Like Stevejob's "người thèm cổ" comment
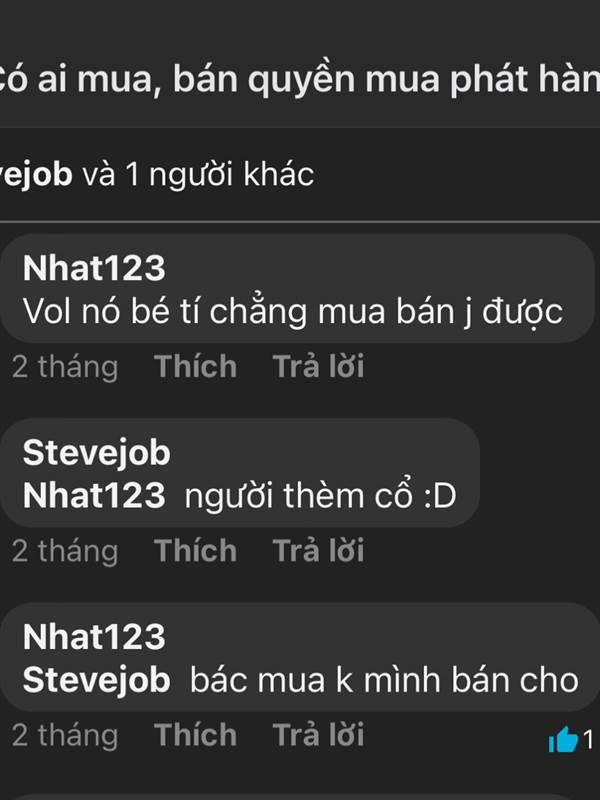This screenshot has height=800, width=600. click(x=195, y=551)
